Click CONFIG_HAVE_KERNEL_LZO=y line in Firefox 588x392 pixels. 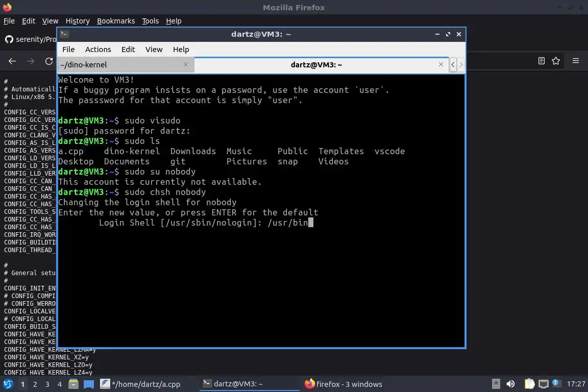48,364
